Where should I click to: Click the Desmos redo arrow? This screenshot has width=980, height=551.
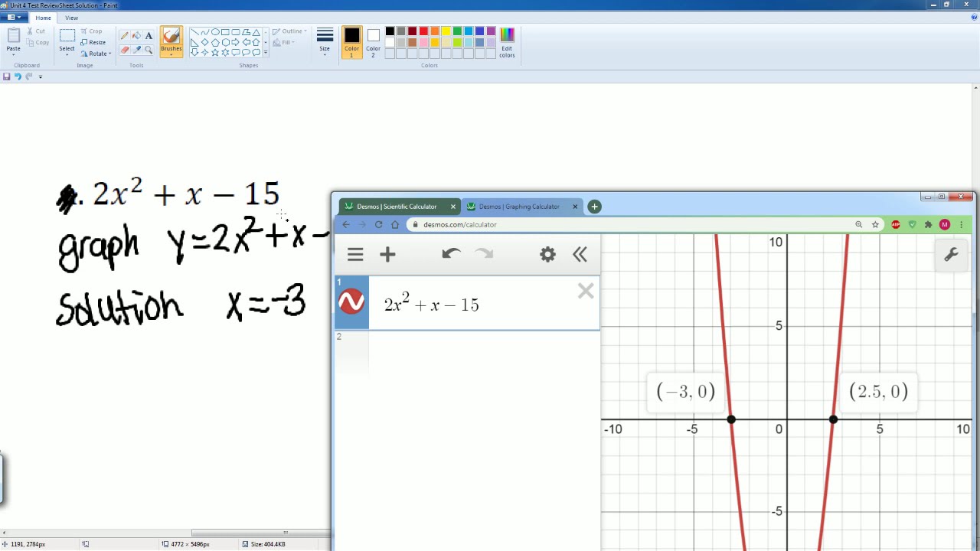pos(485,254)
